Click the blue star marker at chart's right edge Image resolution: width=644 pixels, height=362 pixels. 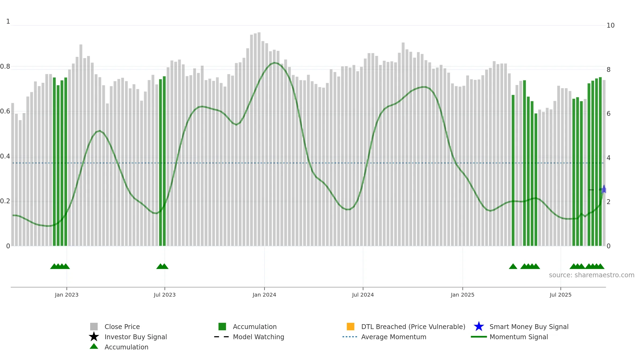604,190
